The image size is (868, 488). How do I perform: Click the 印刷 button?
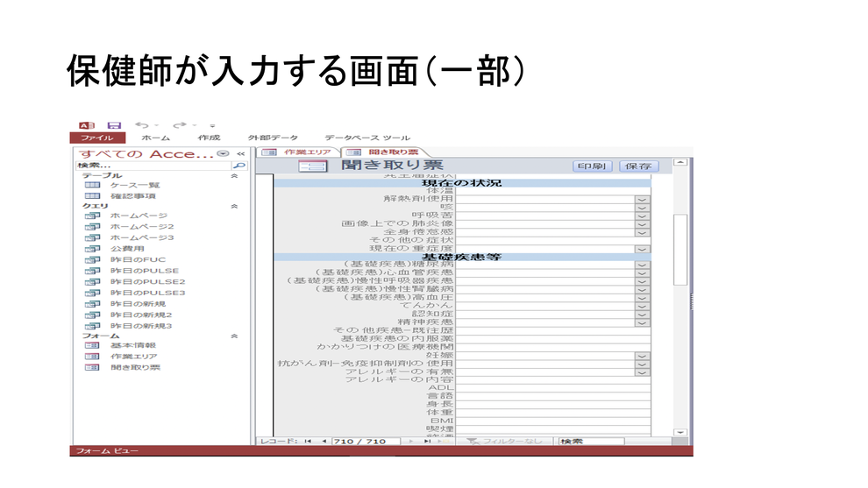click(x=592, y=166)
